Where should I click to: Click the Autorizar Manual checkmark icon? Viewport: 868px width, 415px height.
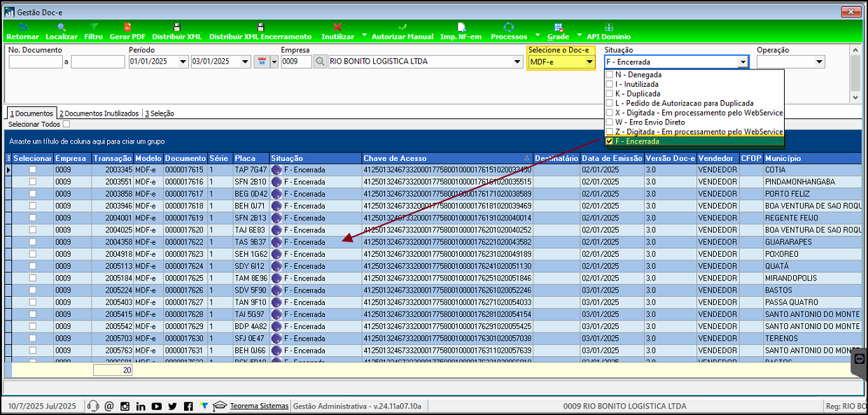pos(402,27)
